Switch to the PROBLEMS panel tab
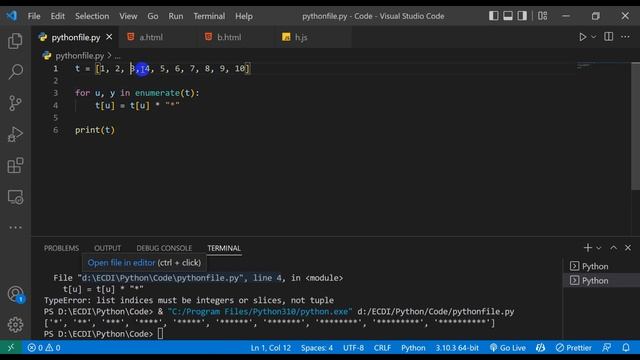The width and height of the screenshot is (640, 360). pyautogui.click(x=61, y=248)
